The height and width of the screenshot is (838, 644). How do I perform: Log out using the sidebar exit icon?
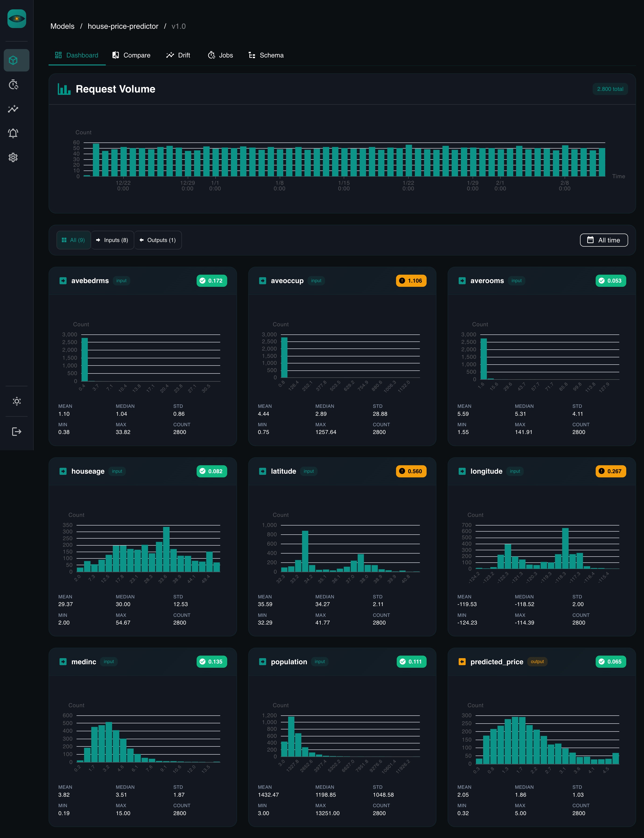pyautogui.click(x=17, y=432)
